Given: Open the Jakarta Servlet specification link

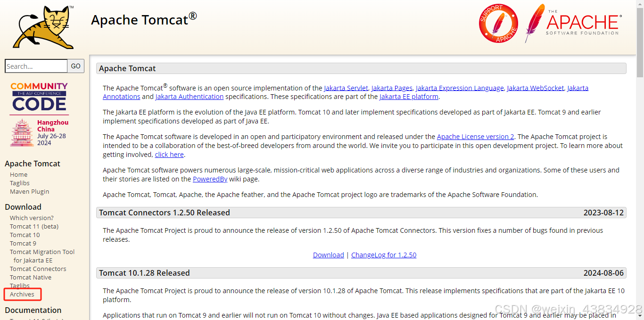Looking at the screenshot, I should pyautogui.click(x=346, y=88).
